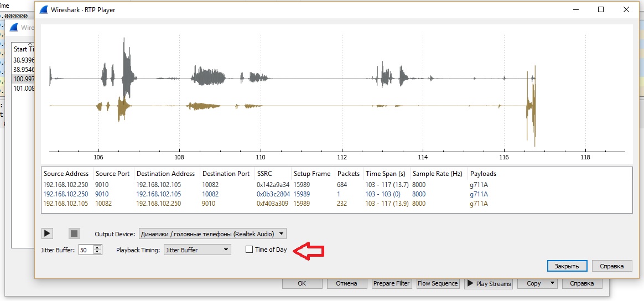Click the Play button in RTP Player
Screen dimensions: 644x301
[47, 233]
